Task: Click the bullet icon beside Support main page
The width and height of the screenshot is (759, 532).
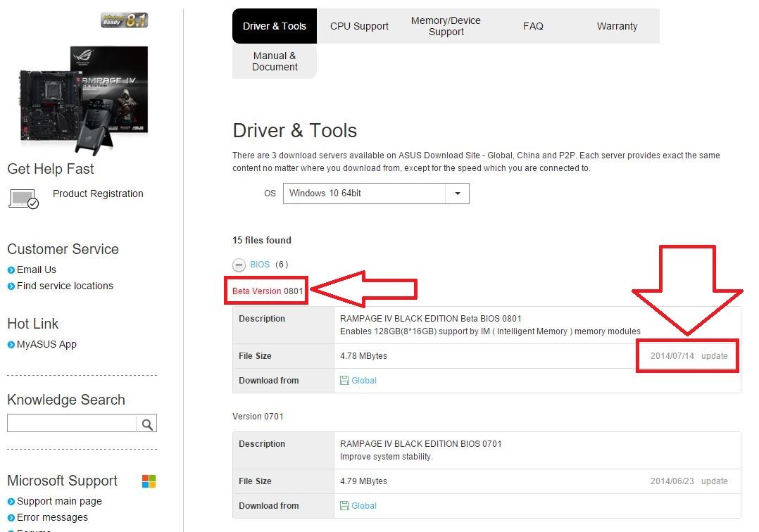Action: tap(11, 502)
